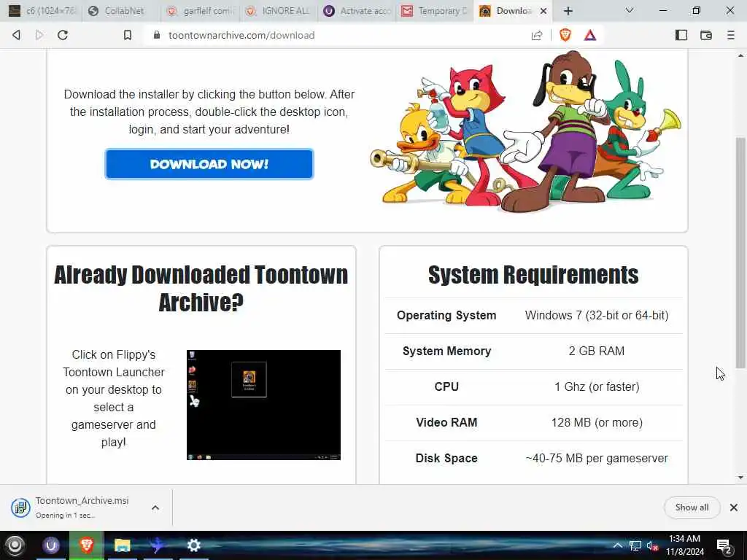Viewport: 747px width, 560px height.
Task: Click the 'Disk Space' label
Action: tap(446, 458)
